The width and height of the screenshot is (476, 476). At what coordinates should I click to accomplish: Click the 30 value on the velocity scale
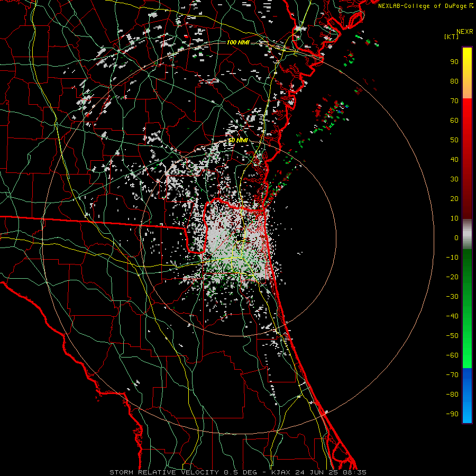pyautogui.click(x=454, y=179)
